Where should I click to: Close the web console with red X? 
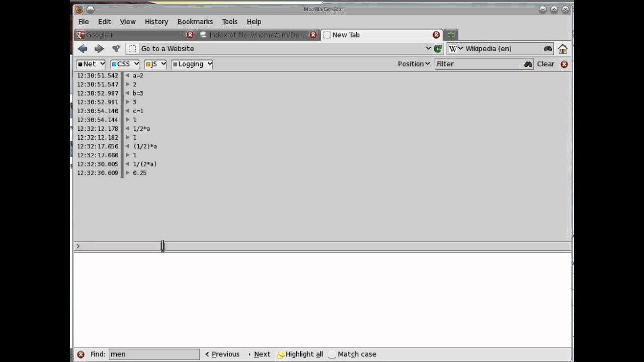pyautogui.click(x=564, y=64)
